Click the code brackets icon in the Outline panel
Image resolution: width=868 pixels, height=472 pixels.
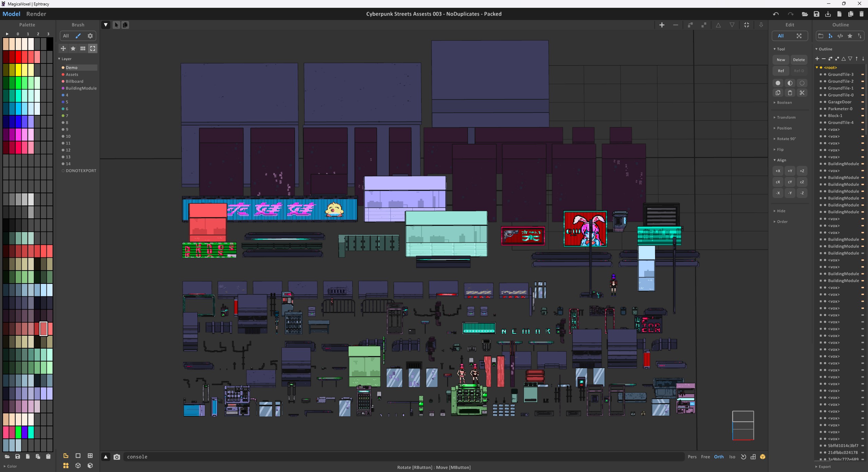840,36
